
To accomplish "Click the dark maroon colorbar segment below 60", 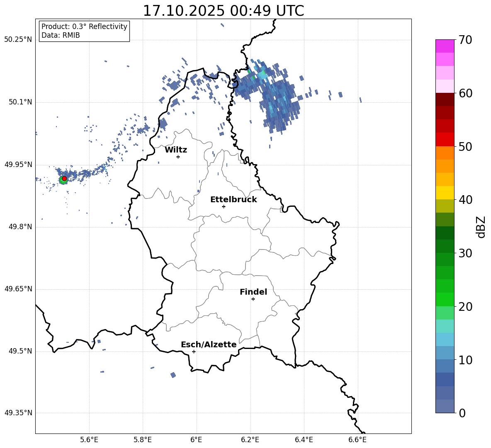I will coord(445,99).
